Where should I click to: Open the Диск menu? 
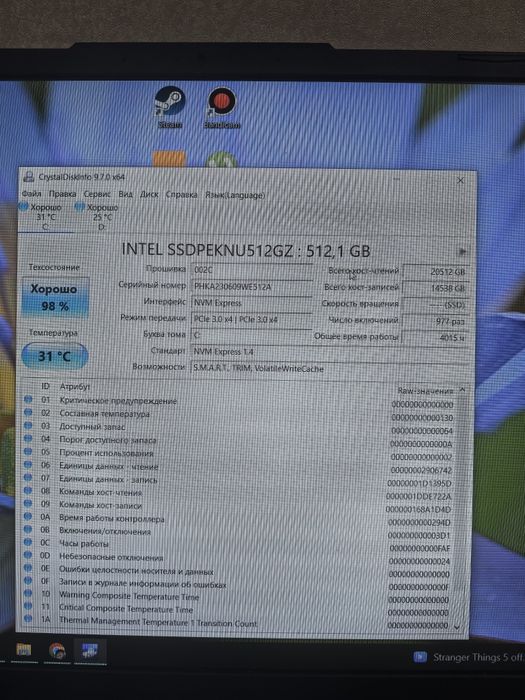point(149,194)
